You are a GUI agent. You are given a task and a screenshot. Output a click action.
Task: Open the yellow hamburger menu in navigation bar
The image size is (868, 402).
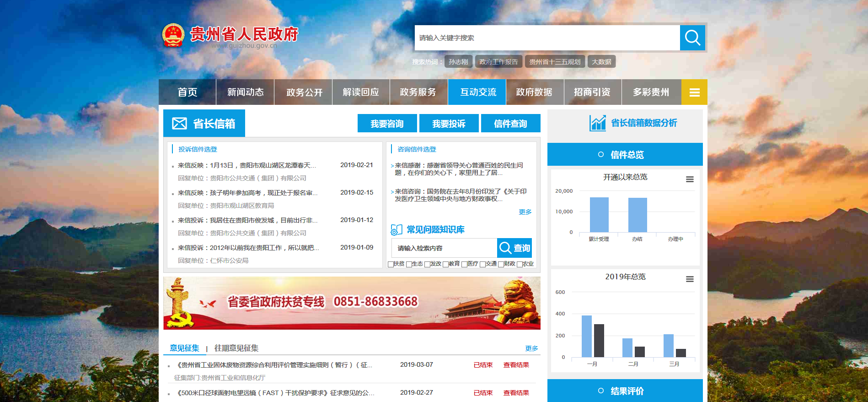point(694,92)
